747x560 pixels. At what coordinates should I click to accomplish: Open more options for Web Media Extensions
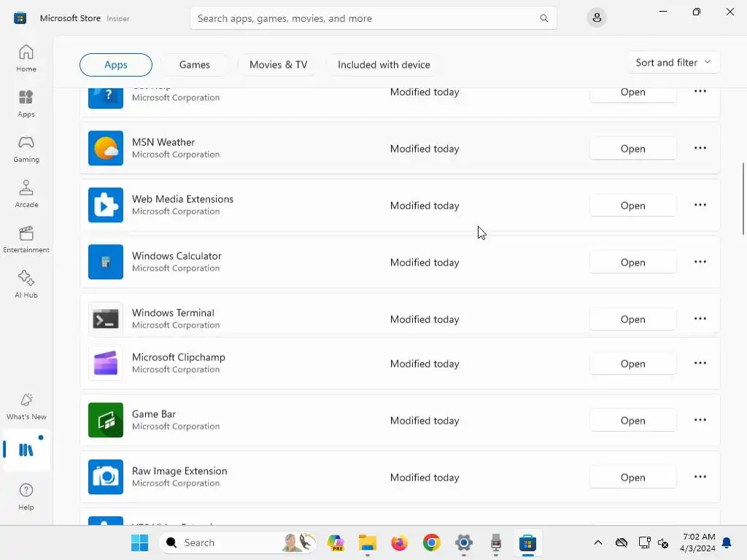[x=700, y=205]
